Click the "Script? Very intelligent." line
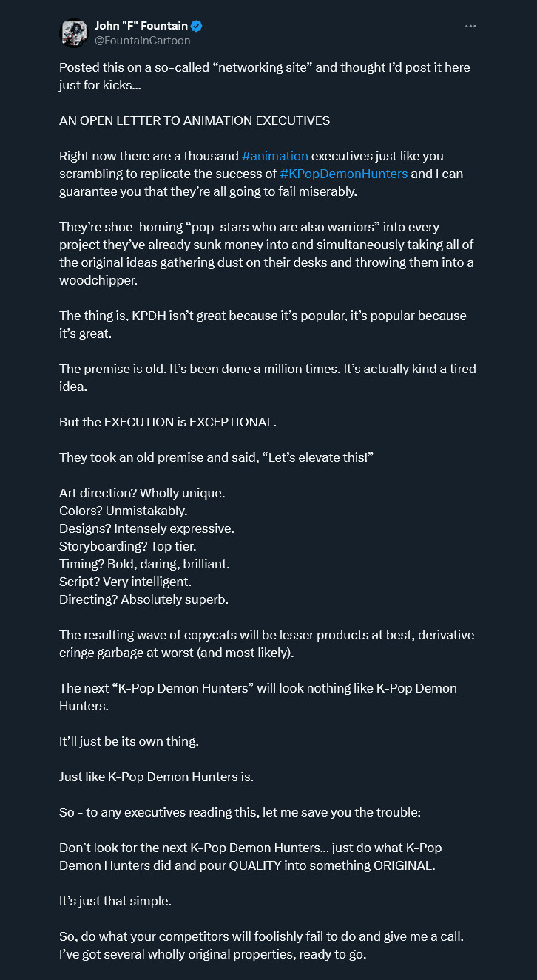Screen dimensions: 537x980 point(126,582)
